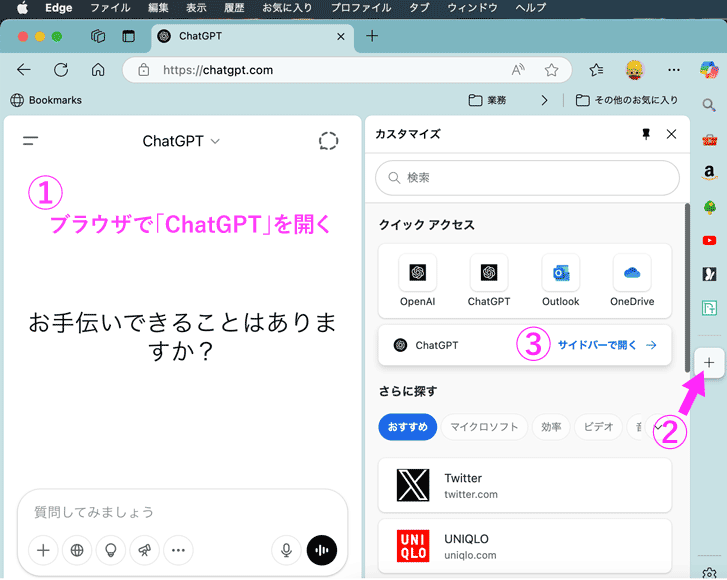
Task: Reload the chatgpt.com page
Action: [x=61, y=70]
